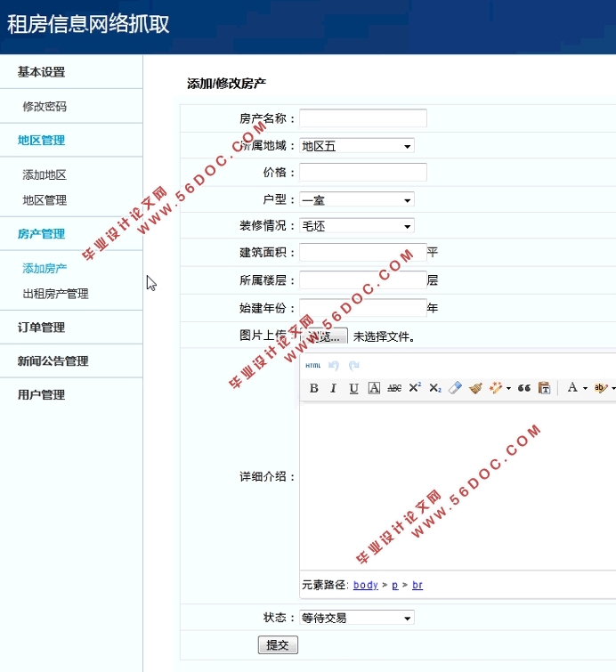Apply subscript formatting
616x672 pixels.
(x=434, y=388)
